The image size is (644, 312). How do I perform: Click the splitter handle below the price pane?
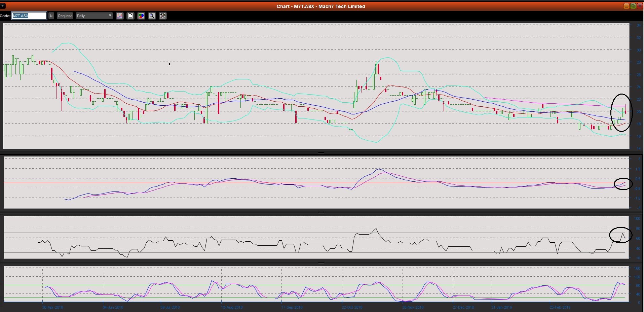[x=321, y=152]
